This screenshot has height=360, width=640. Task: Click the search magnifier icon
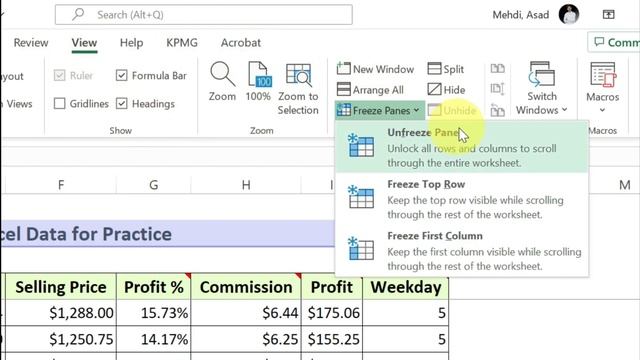click(78, 14)
